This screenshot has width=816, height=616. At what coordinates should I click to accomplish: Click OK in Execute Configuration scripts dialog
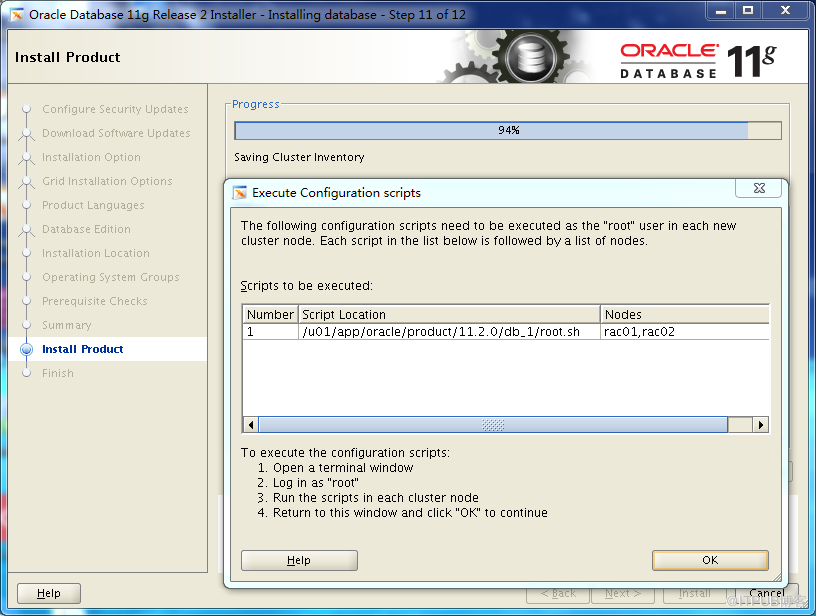pos(710,560)
